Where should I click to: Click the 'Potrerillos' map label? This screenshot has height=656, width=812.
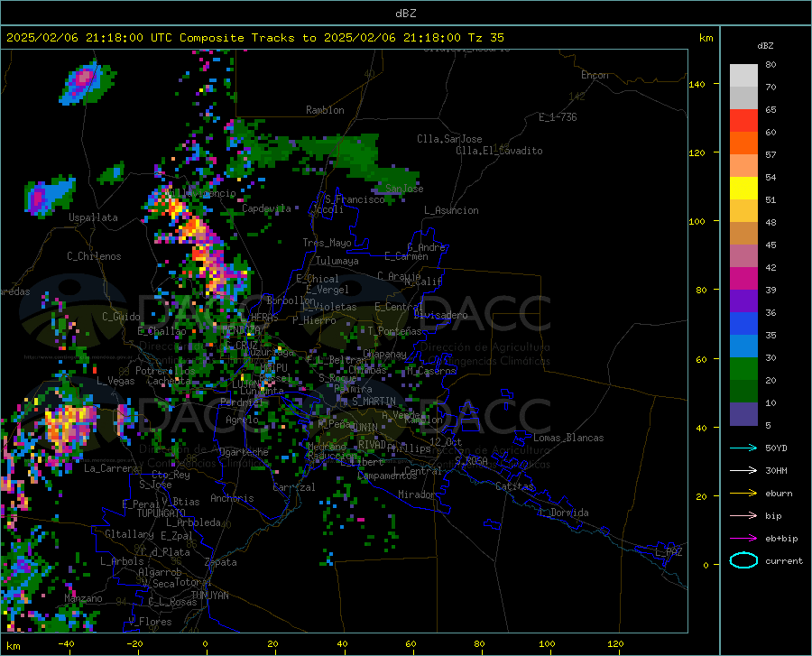click(x=165, y=371)
